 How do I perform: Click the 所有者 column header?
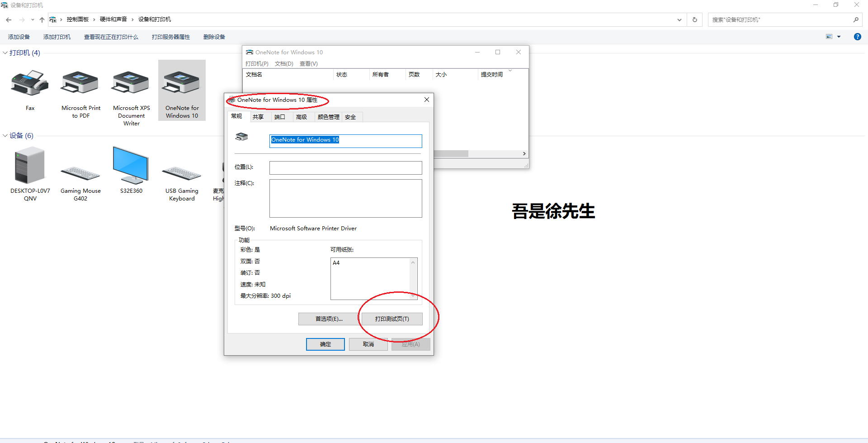[387, 75]
